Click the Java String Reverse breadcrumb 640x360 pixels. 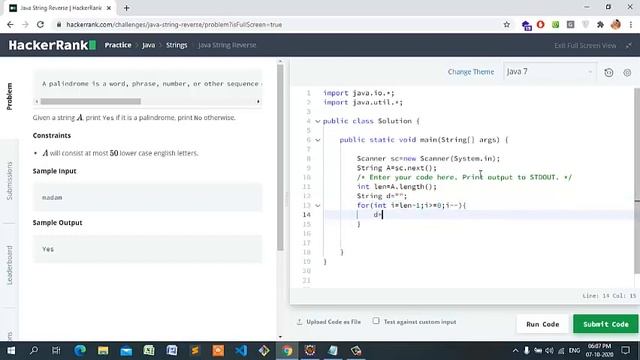coord(227,45)
